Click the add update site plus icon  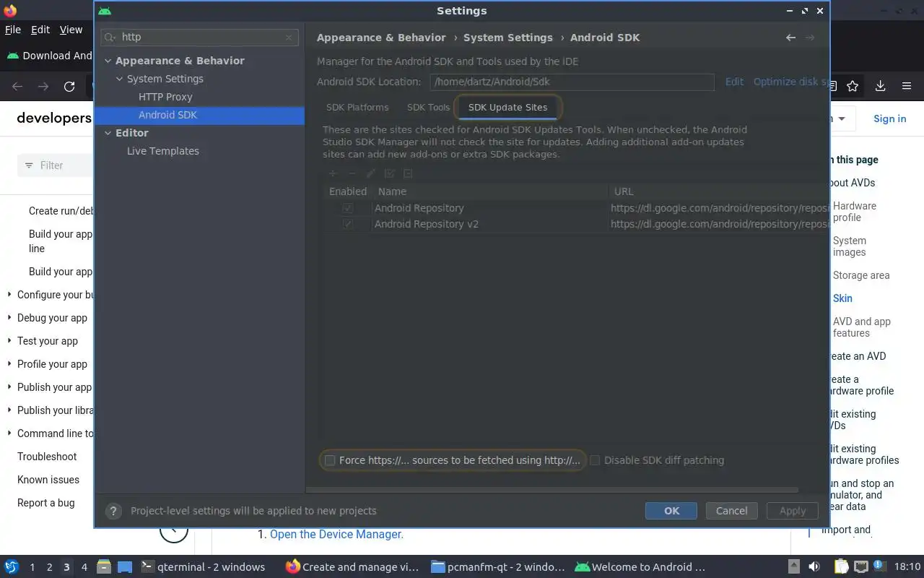tap(333, 173)
